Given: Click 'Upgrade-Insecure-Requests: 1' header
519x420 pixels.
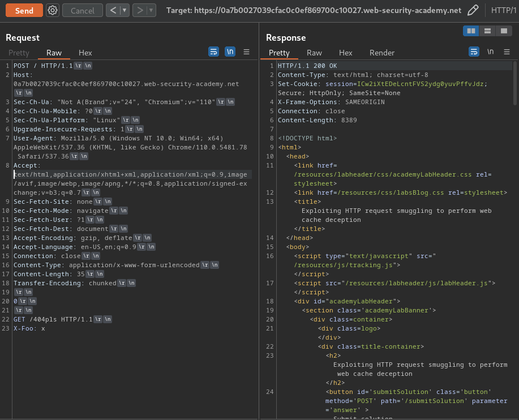Looking at the screenshot, I should pyautogui.click(x=69, y=129).
